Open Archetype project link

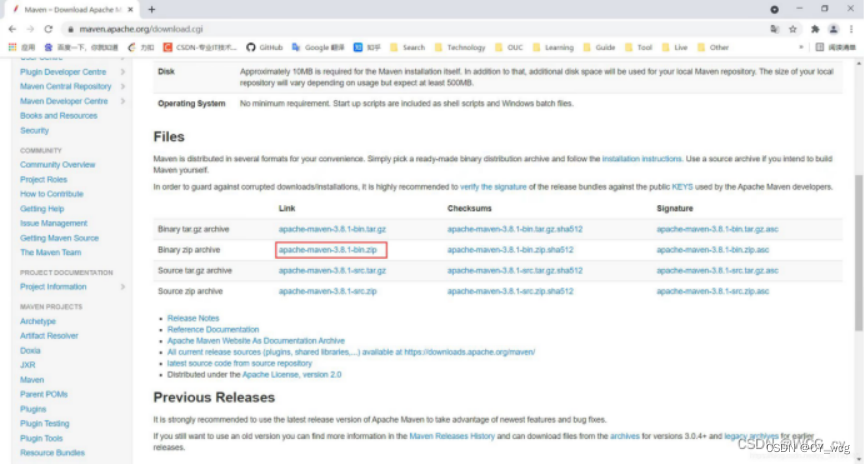pyautogui.click(x=38, y=322)
